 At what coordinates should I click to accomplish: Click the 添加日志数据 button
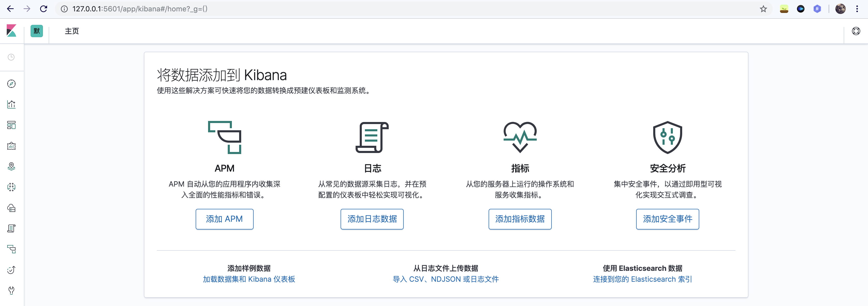pyautogui.click(x=372, y=219)
